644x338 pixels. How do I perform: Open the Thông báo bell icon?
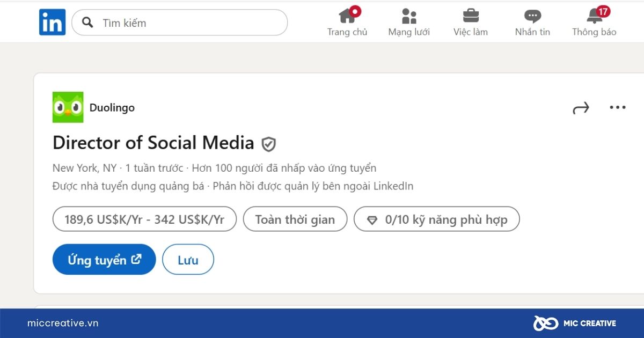click(x=594, y=16)
